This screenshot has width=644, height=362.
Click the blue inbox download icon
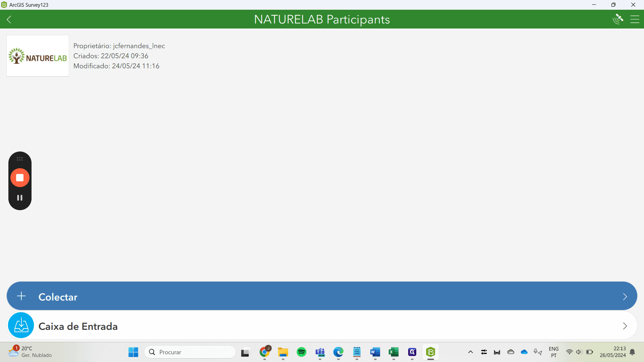[21, 325]
